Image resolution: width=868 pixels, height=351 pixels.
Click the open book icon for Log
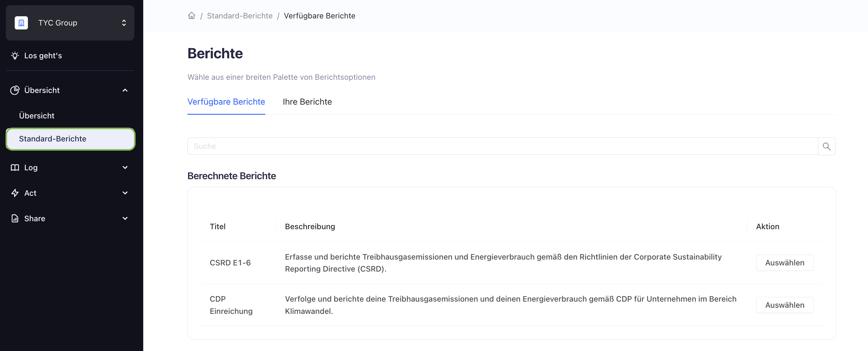point(15,168)
